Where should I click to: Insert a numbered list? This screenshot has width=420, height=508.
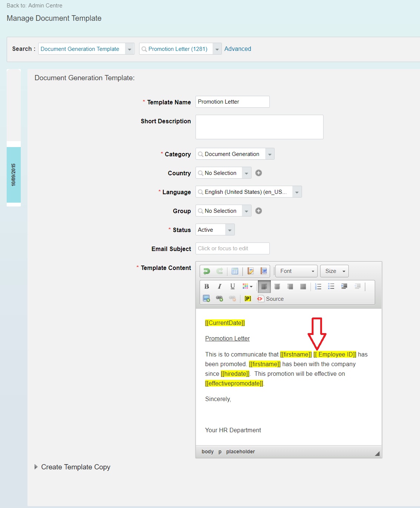click(318, 286)
